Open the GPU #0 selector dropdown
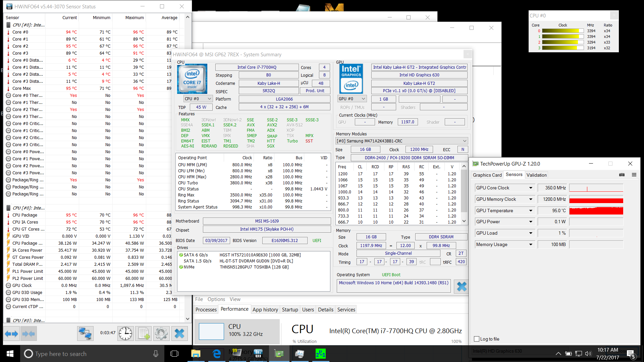Viewport: 644px width, 362px height. (x=352, y=99)
